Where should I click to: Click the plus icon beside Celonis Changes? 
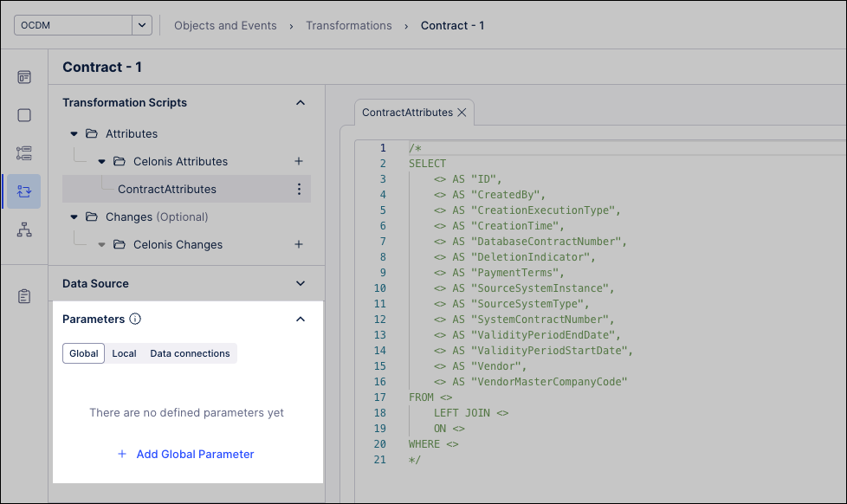tap(299, 244)
